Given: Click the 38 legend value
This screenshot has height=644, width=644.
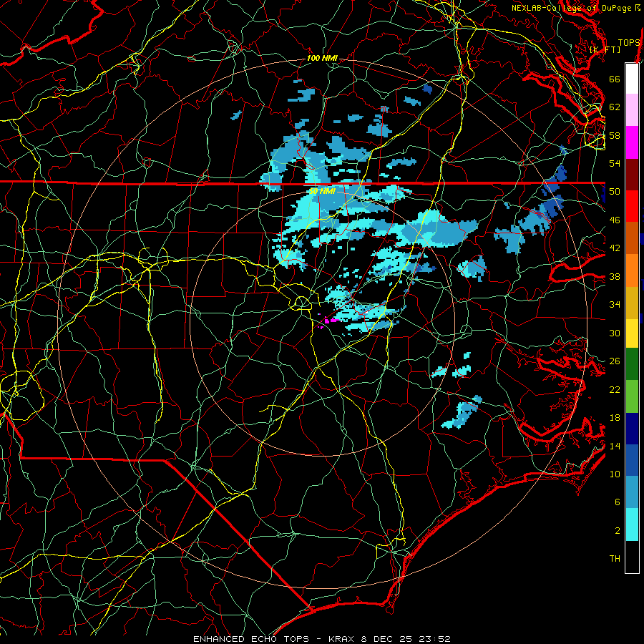Looking at the screenshot, I should coord(615,276).
